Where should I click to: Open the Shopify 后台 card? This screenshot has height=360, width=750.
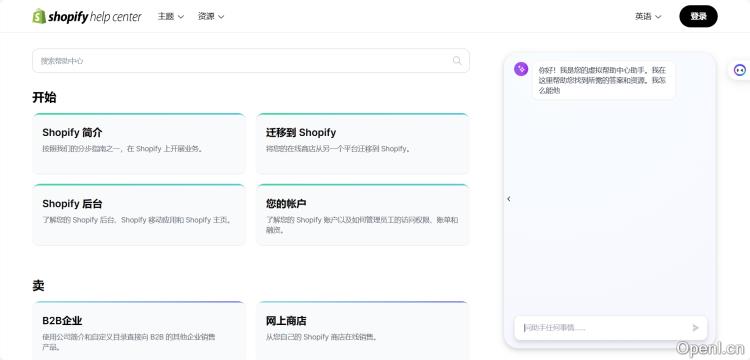(139, 215)
